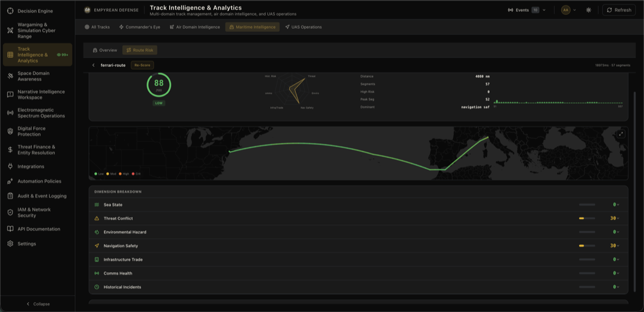Image resolution: width=644 pixels, height=312 pixels.
Task: Click the Refresh button
Action: point(619,10)
